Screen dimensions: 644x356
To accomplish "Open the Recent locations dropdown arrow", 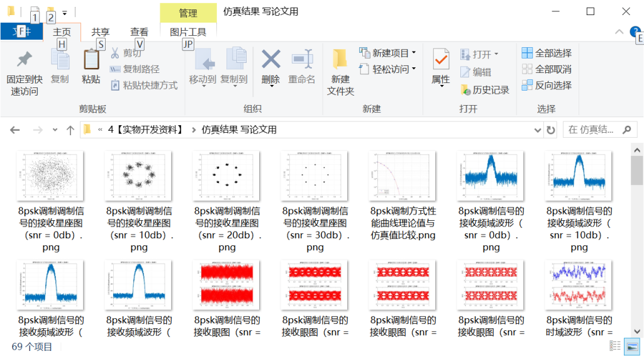I will 55,130.
